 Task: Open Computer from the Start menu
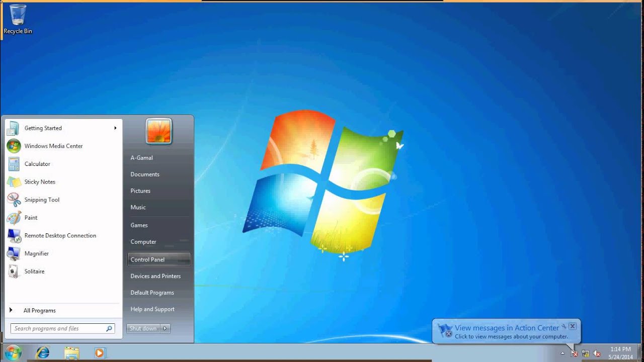point(159,242)
